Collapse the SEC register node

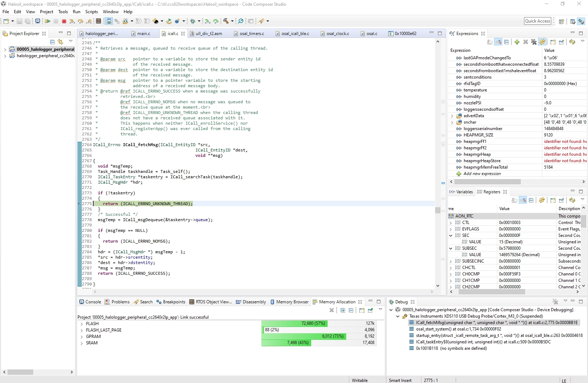(451, 236)
